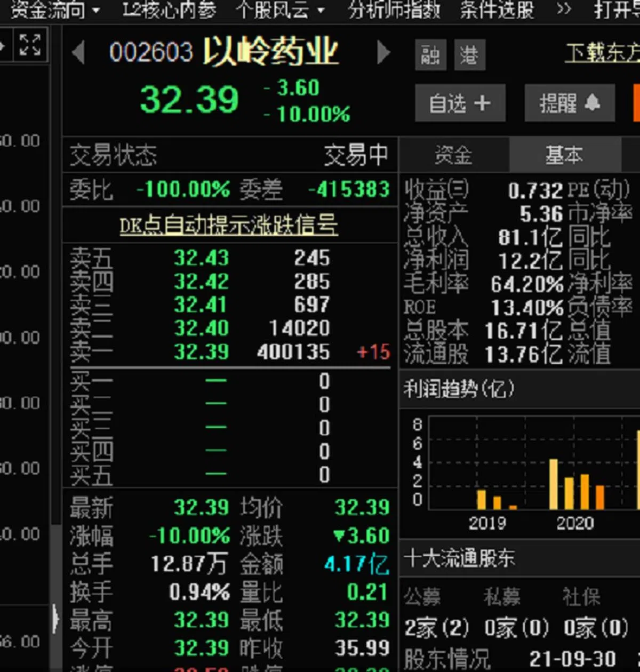
Task: Go to next stock with right arrow
Action: 383,53
